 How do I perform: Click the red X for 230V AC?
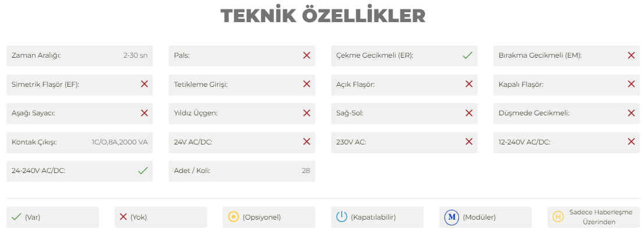tap(469, 142)
